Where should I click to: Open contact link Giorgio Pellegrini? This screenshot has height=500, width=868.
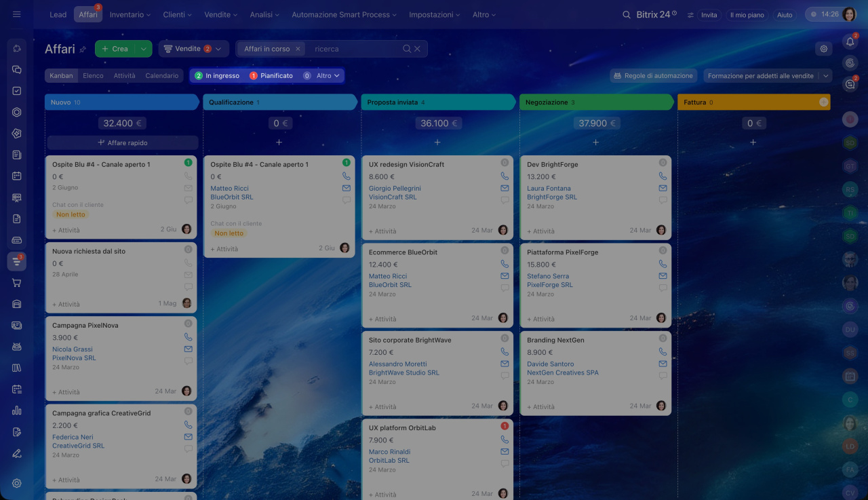[x=395, y=189]
